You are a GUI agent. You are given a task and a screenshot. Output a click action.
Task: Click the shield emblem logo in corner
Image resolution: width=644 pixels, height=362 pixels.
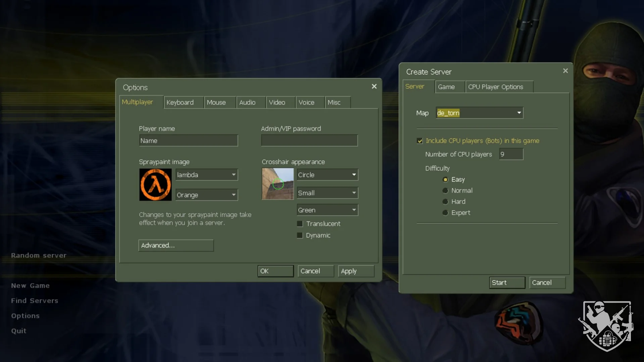click(x=606, y=325)
